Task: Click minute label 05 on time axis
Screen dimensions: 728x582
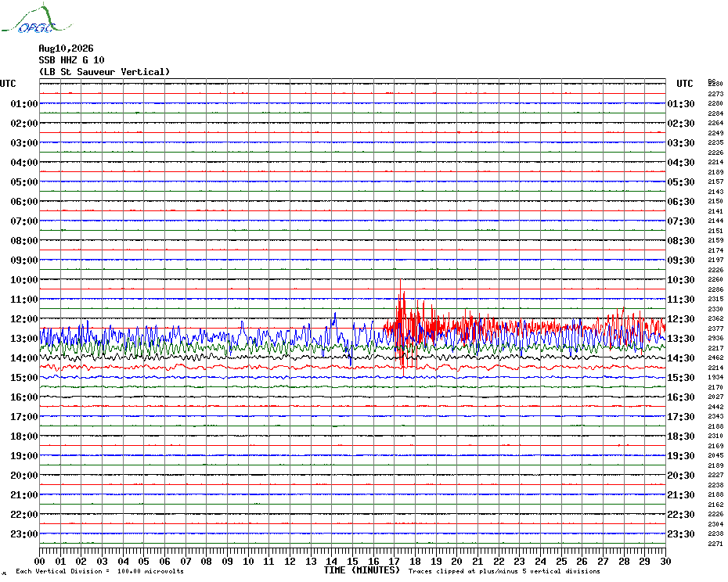Action: [x=144, y=561]
